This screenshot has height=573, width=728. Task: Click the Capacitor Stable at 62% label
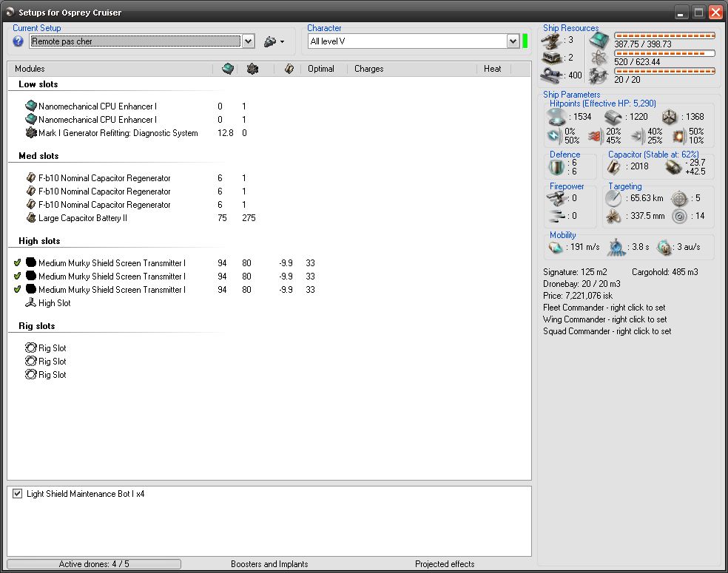click(653, 154)
